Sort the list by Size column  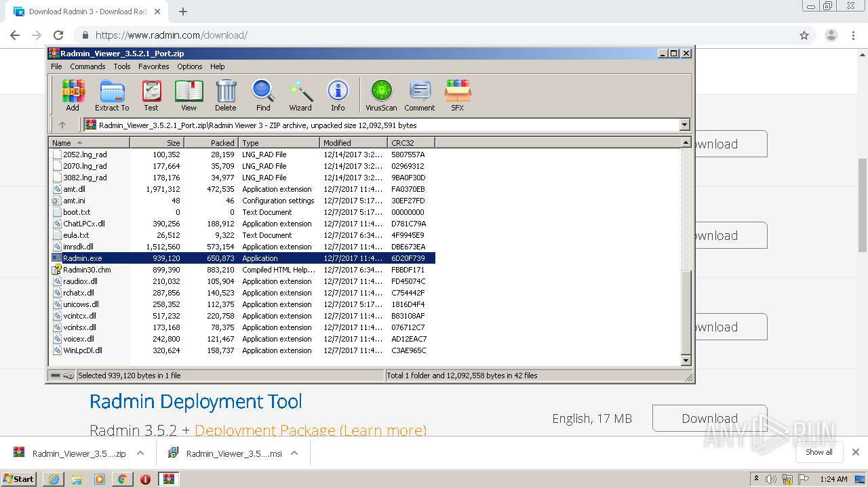click(157, 143)
